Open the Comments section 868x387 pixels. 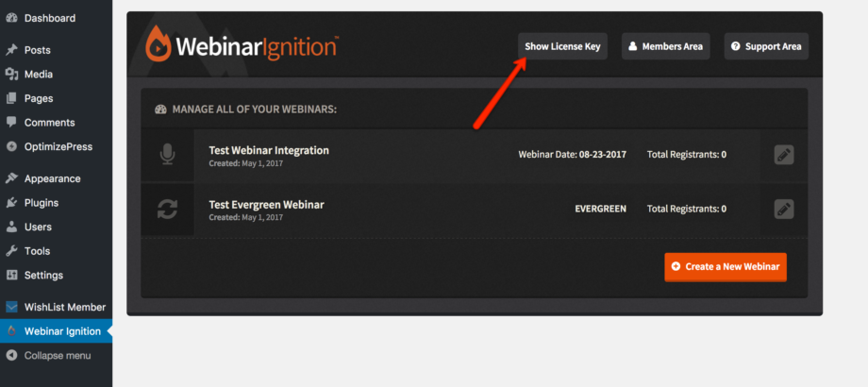point(49,123)
